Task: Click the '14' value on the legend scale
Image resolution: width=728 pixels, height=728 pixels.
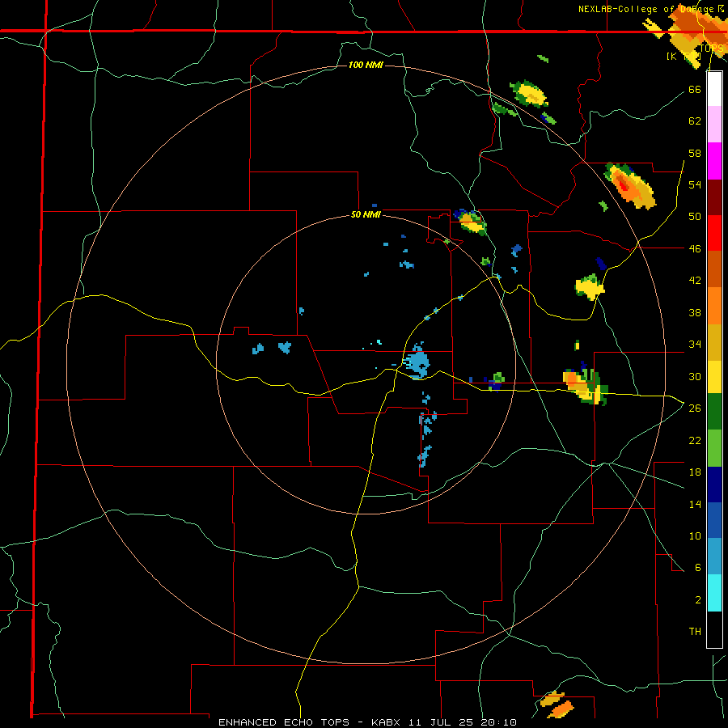Action: 695,504
